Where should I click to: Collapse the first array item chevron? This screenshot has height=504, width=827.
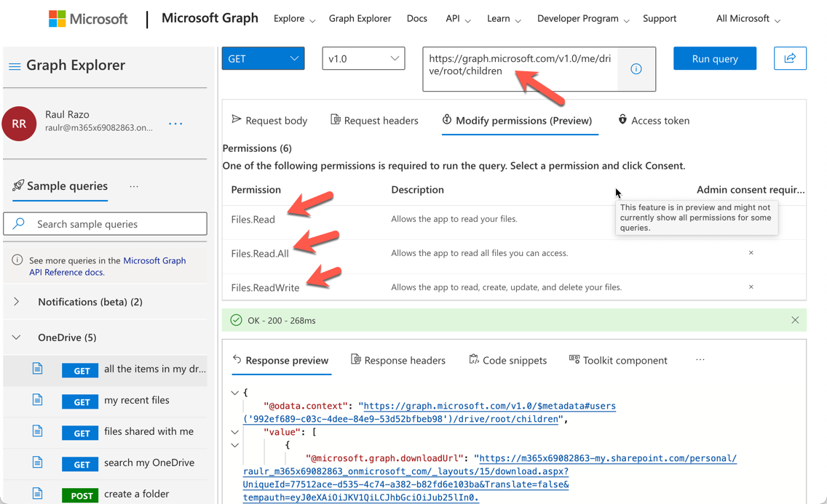click(x=234, y=445)
